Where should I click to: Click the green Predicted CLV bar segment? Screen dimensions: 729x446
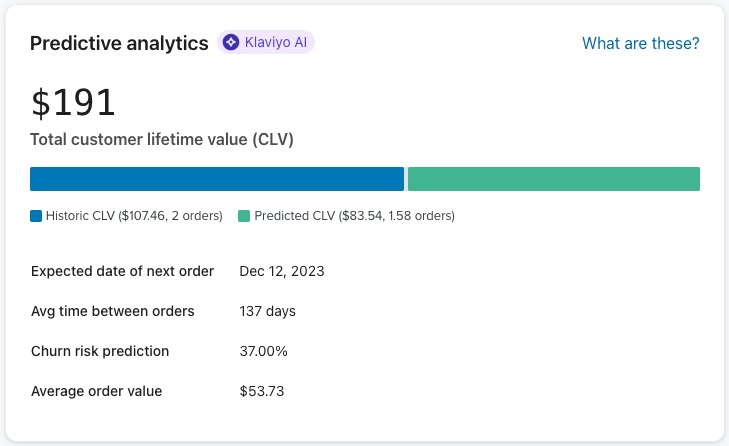[x=553, y=179]
